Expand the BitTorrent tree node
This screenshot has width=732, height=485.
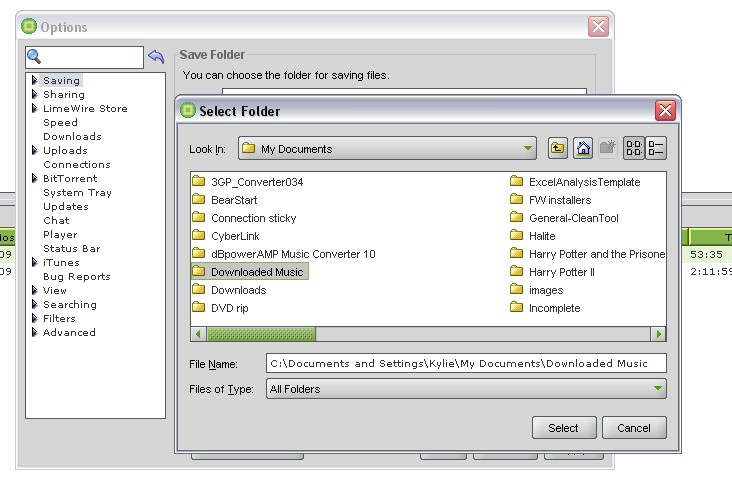click(35, 178)
